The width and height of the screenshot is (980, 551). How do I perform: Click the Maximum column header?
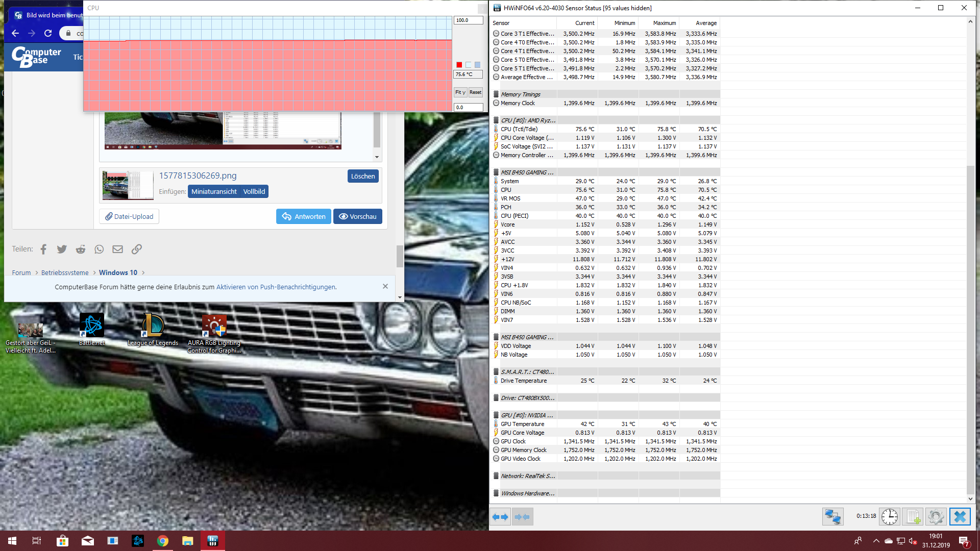(x=664, y=23)
